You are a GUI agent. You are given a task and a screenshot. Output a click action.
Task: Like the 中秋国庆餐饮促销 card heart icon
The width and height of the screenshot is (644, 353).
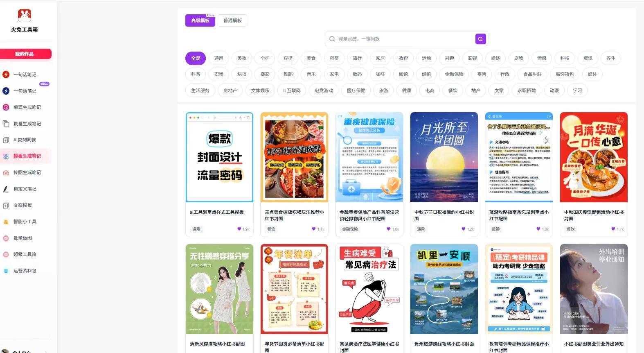[613, 229]
